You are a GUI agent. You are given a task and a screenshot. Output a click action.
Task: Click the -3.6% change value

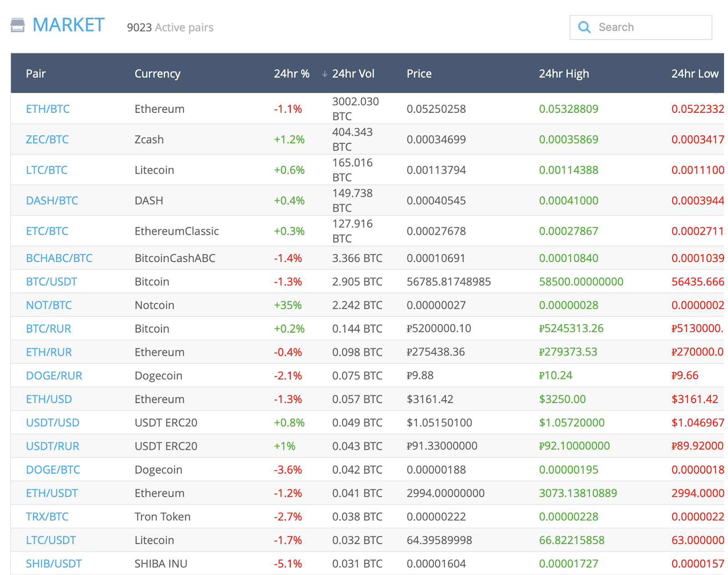[288, 469]
